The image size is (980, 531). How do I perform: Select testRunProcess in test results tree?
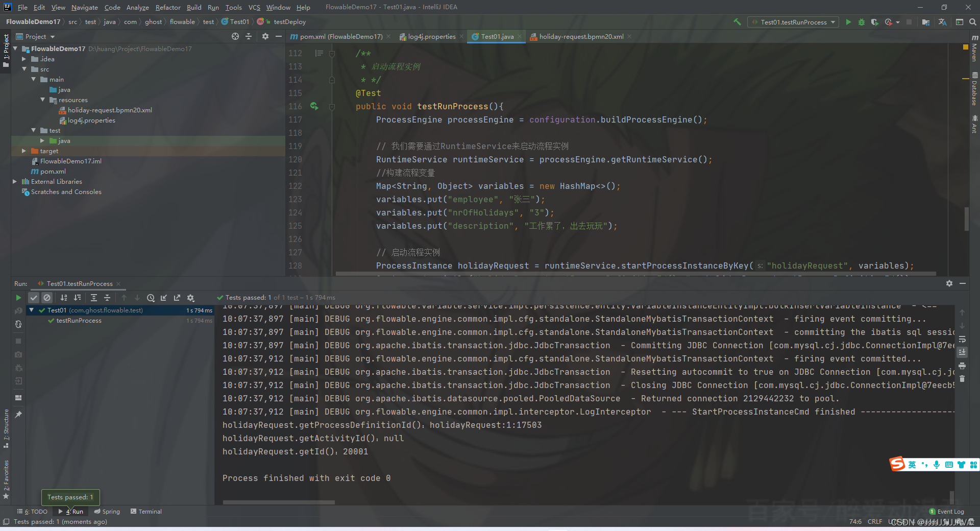79,320
